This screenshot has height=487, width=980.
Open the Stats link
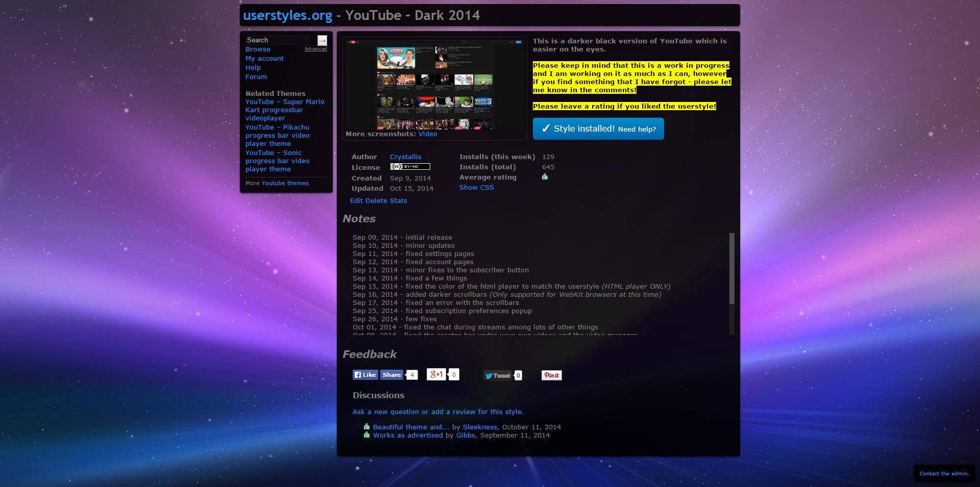tap(399, 201)
